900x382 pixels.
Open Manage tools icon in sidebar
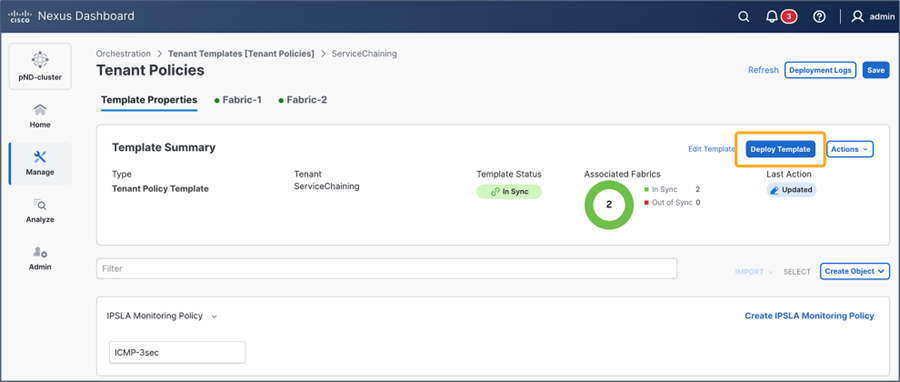pyautogui.click(x=40, y=157)
